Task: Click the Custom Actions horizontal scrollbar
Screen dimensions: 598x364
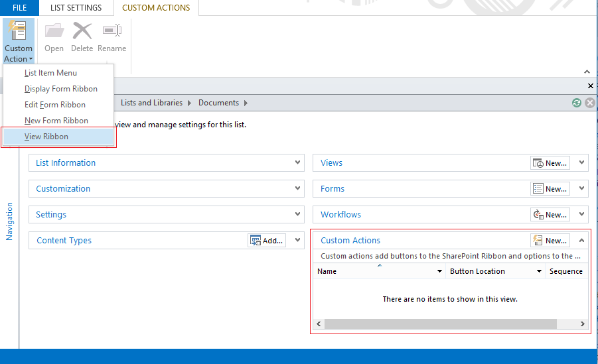Action: [x=441, y=324]
